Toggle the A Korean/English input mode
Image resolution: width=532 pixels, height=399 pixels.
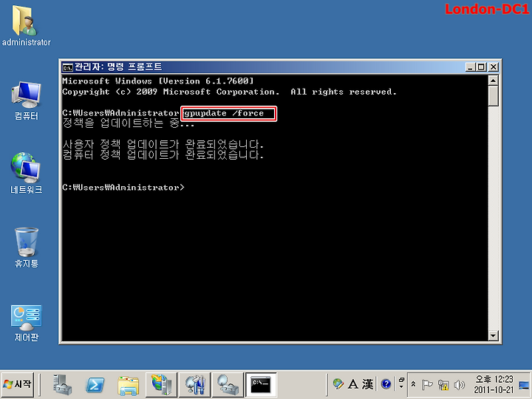(353, 384)
